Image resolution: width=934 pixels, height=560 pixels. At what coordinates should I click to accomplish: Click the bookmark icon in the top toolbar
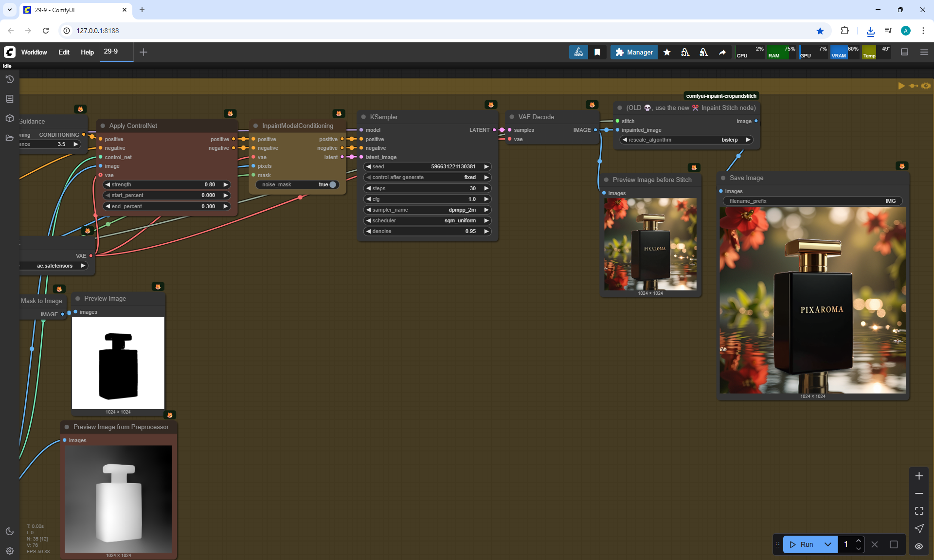(597, 52)
